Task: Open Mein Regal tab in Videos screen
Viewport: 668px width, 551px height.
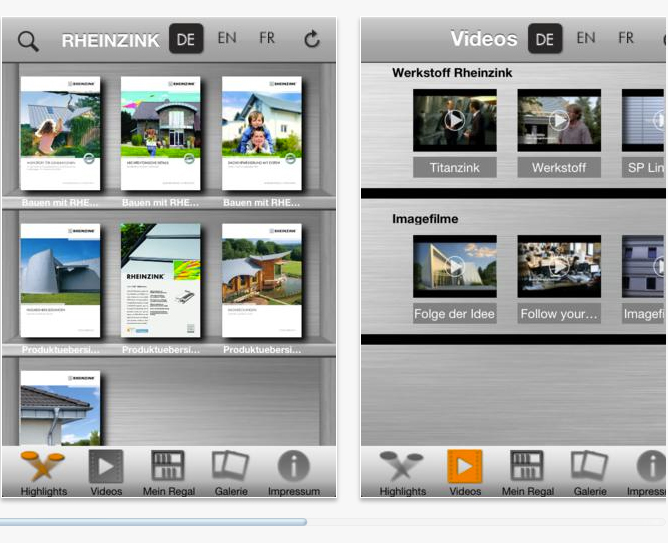Action: point(526,472)
